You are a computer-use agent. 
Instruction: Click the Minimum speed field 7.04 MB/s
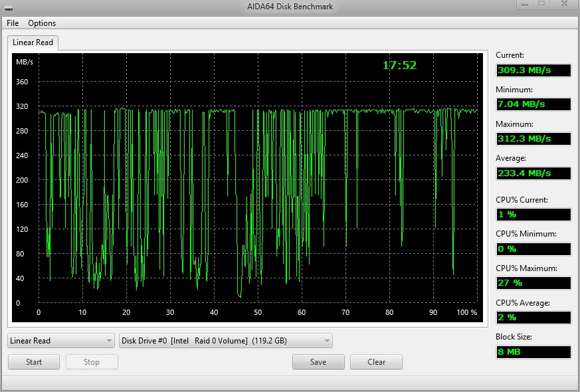pyautogui.click(x=533, y=104)
